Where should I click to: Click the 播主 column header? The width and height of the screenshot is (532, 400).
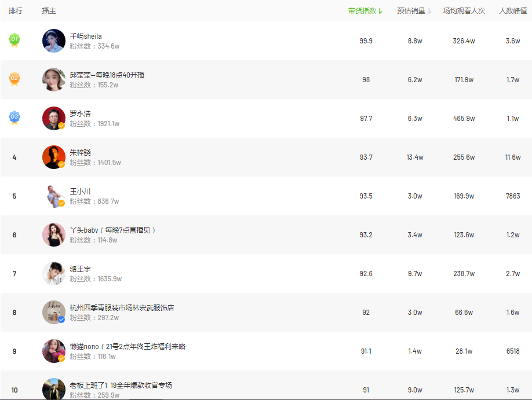tap(49, 11)
